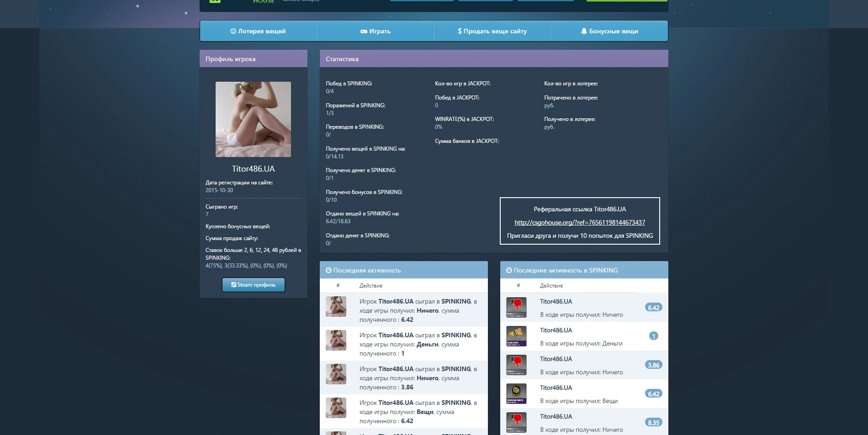Open the Бонусные вещи tab
The height and width of the screenshot is (435, 868).
click(x=609, y=31)
